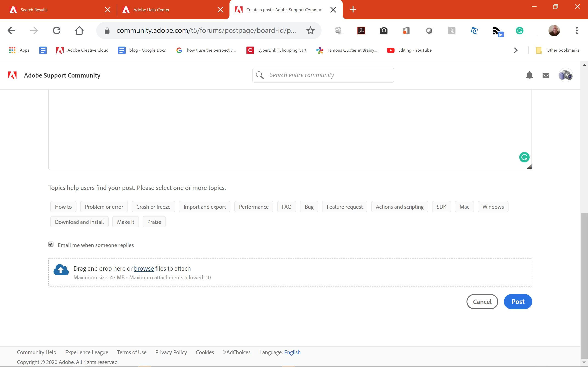Bookmark page with the star icon
Image resolution: width=588 pixels, height=367 pixels.
click(310, 31)
